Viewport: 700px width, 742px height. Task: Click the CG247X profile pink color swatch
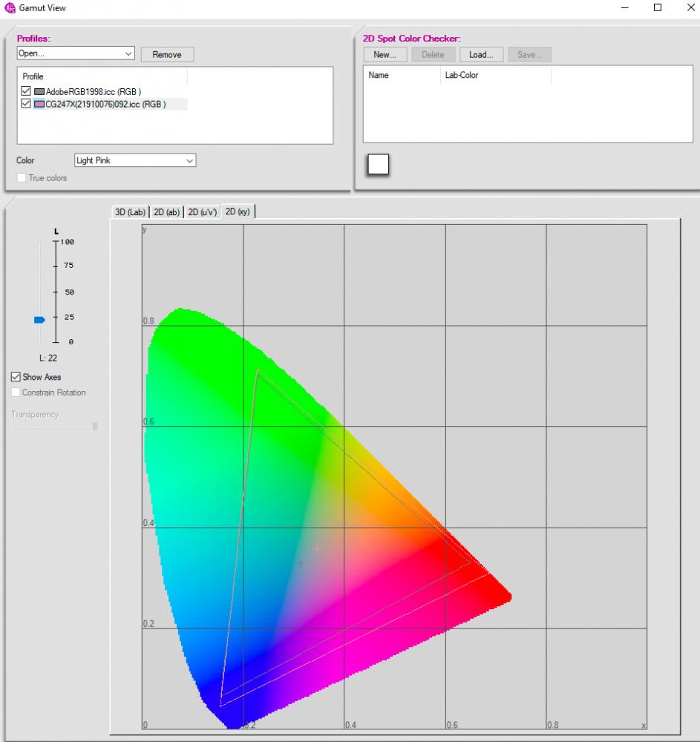[x=39, y=104]
